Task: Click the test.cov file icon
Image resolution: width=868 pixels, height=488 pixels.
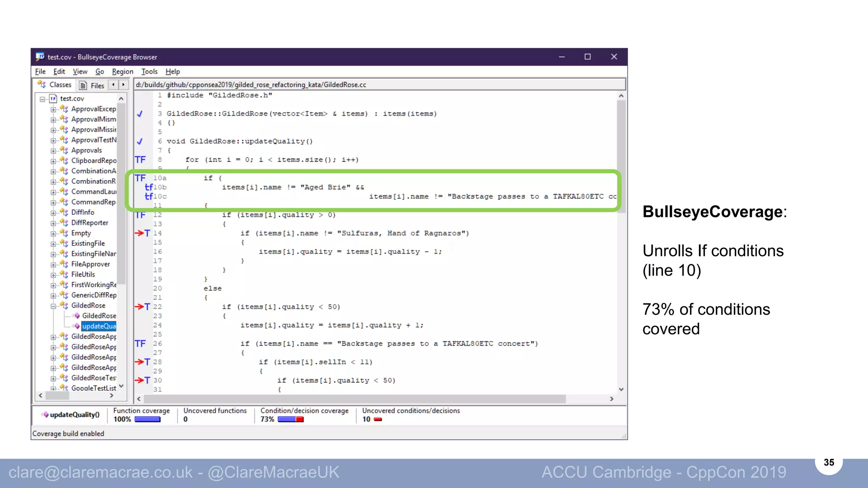Action: 53,99
